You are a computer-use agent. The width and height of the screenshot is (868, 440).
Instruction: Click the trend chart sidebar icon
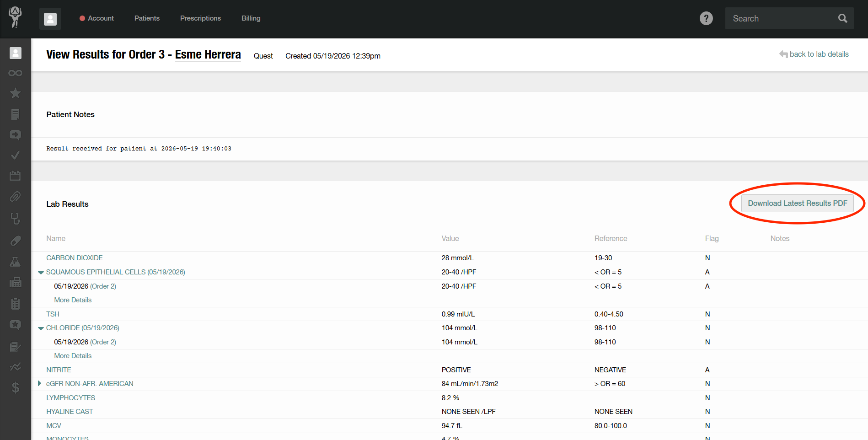[15, 367]
